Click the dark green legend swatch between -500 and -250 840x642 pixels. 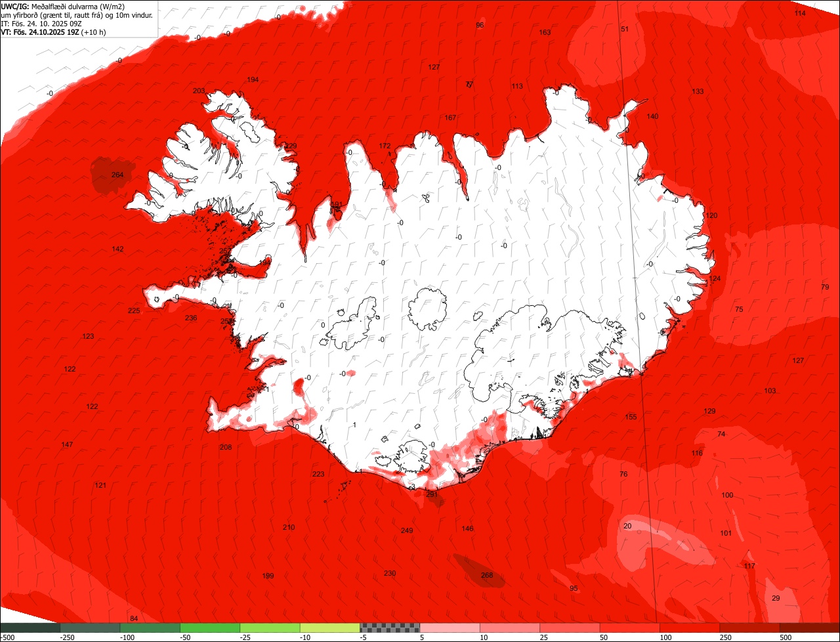tap(30, 628)
